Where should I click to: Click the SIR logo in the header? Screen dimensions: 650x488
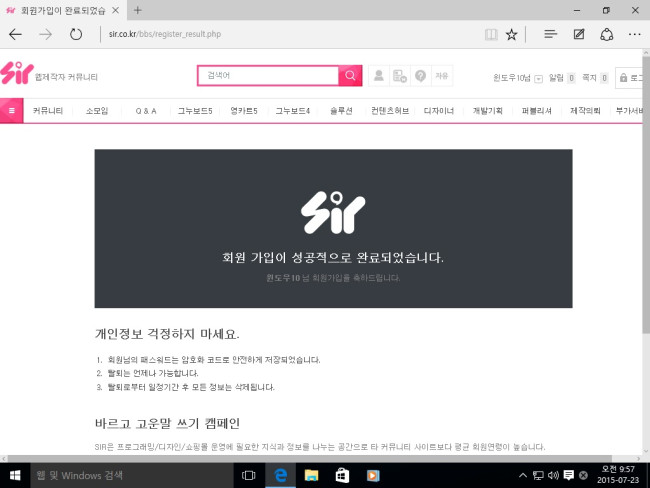[x=17, y=74]
